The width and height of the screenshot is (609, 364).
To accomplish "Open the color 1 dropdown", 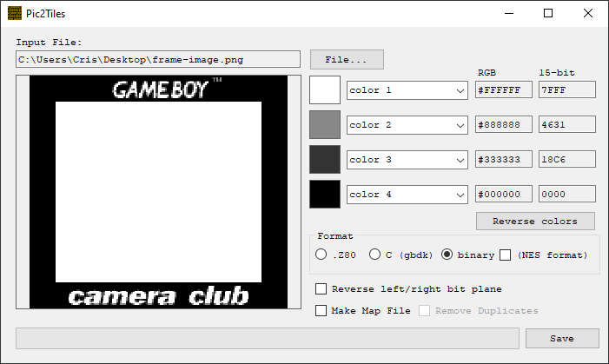I will (407, 90).
